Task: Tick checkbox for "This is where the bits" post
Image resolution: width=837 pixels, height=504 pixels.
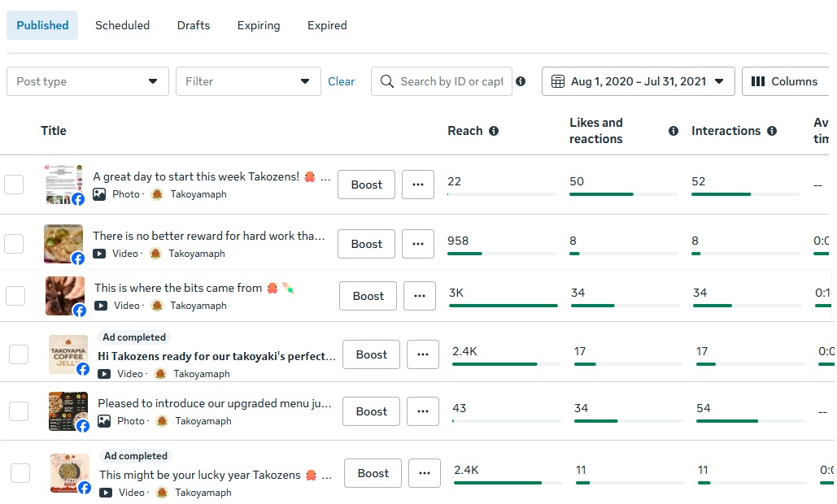Action: pos(15,296)
